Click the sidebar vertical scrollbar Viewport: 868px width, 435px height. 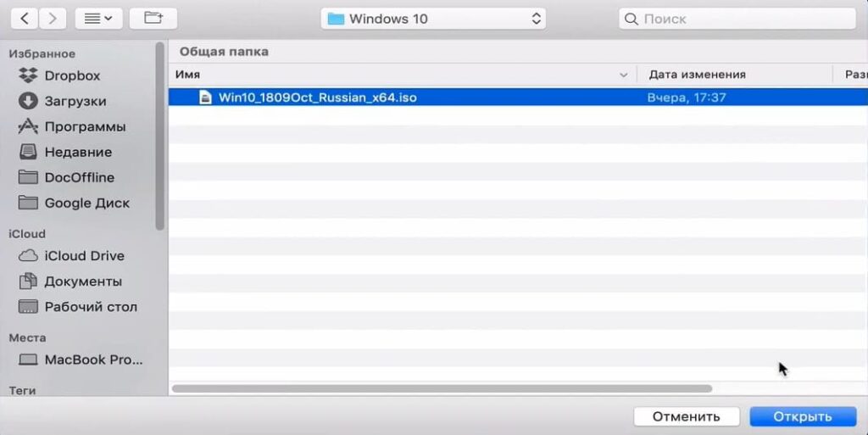point(160,137)
